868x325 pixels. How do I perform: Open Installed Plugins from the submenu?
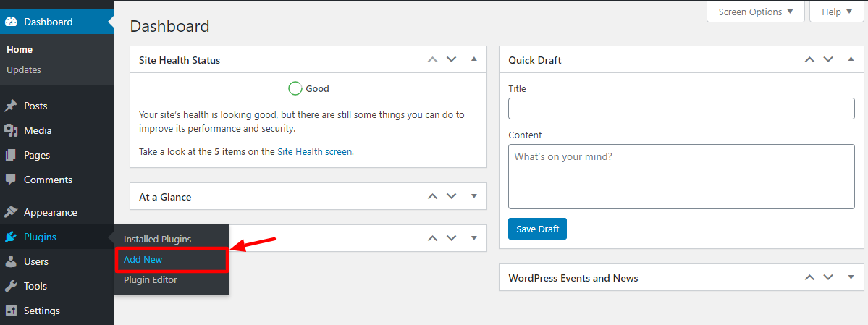(157, 239)
